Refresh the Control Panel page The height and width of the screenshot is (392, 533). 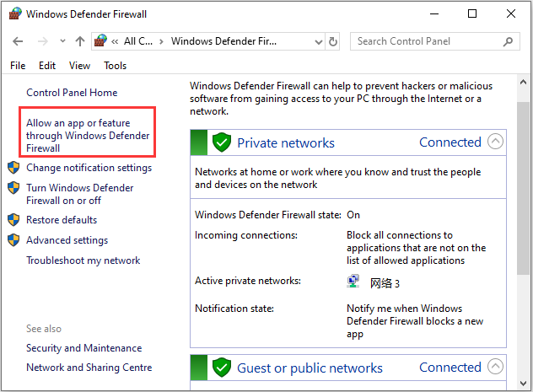pos(333,41)
